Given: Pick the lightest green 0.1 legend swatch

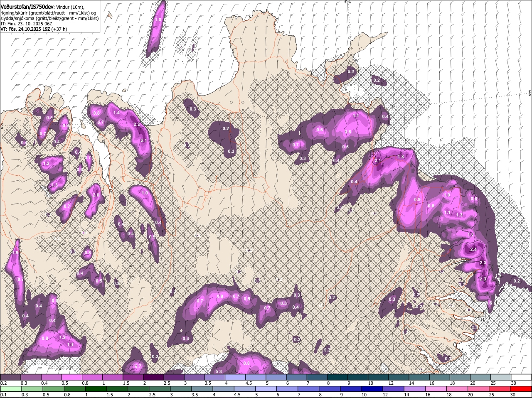Looking at the screenshot, I should pyautogui.click(x=11, y=389).
